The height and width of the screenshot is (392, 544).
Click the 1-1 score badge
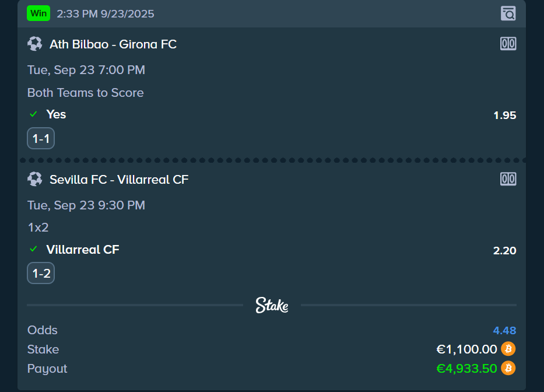41,139
